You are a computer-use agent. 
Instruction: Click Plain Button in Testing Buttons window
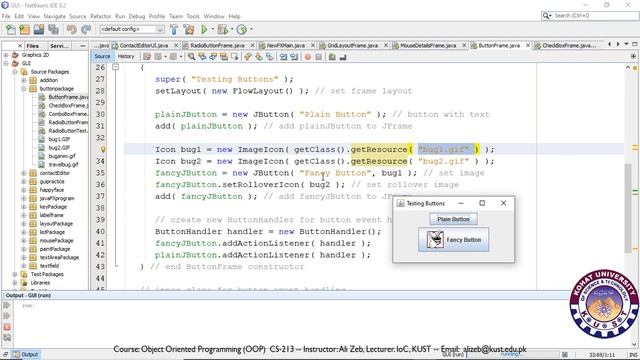(453, 219)
